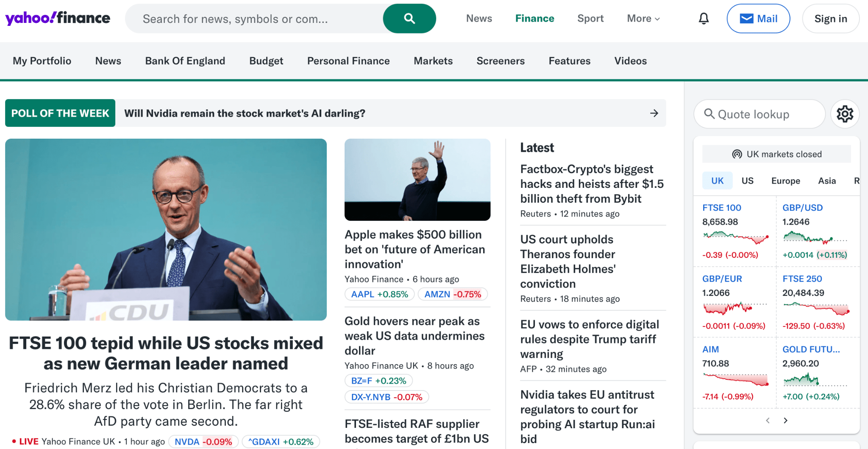Open the Screeners tab

(500, 61)
